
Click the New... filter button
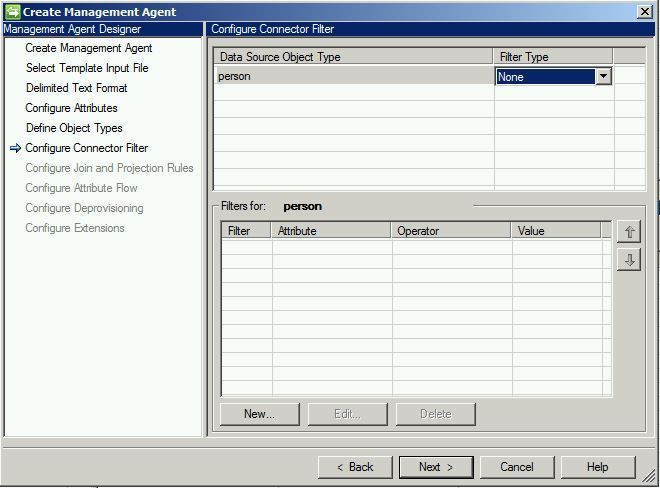click(260, 414)
